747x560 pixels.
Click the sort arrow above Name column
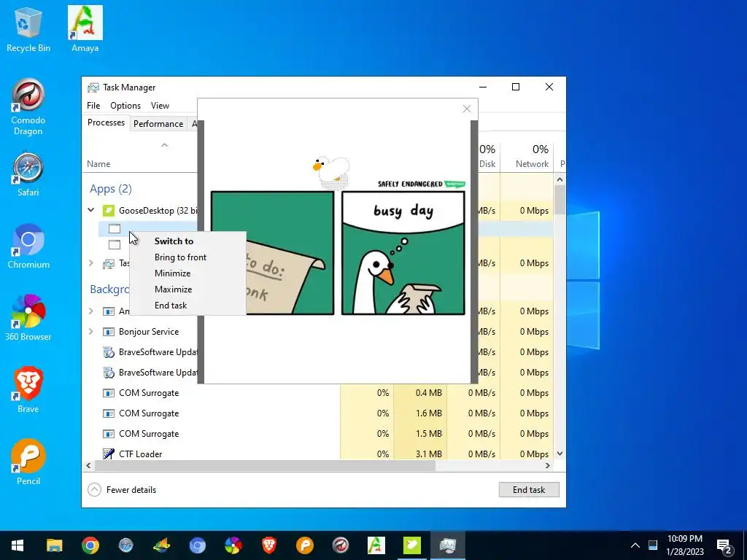pos(164,145)
